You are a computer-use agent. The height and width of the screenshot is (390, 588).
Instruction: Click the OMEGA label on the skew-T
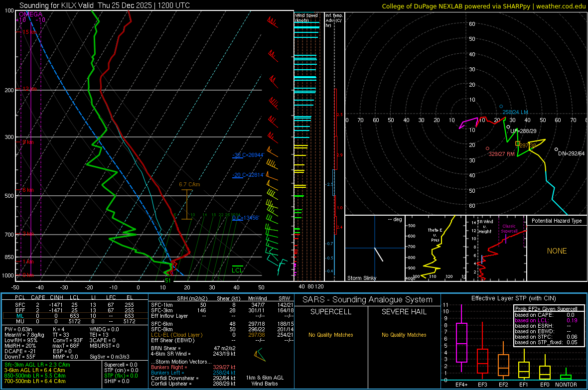pos(31,14)
